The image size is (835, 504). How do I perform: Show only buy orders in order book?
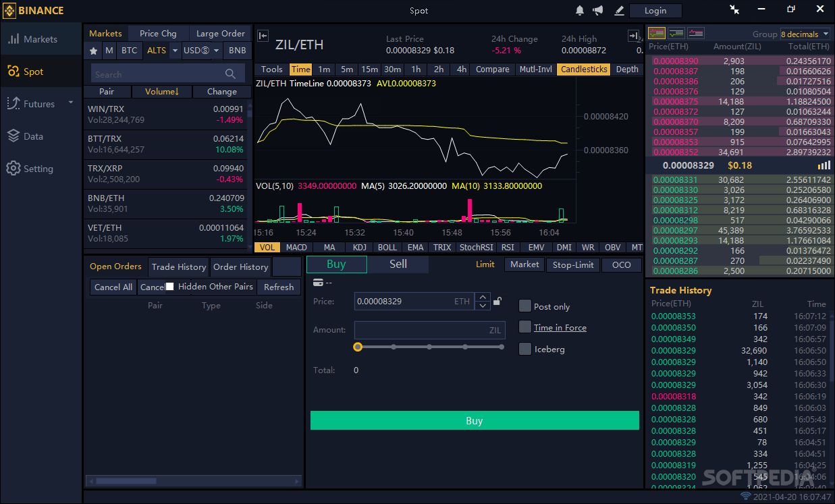click(676, 33)
